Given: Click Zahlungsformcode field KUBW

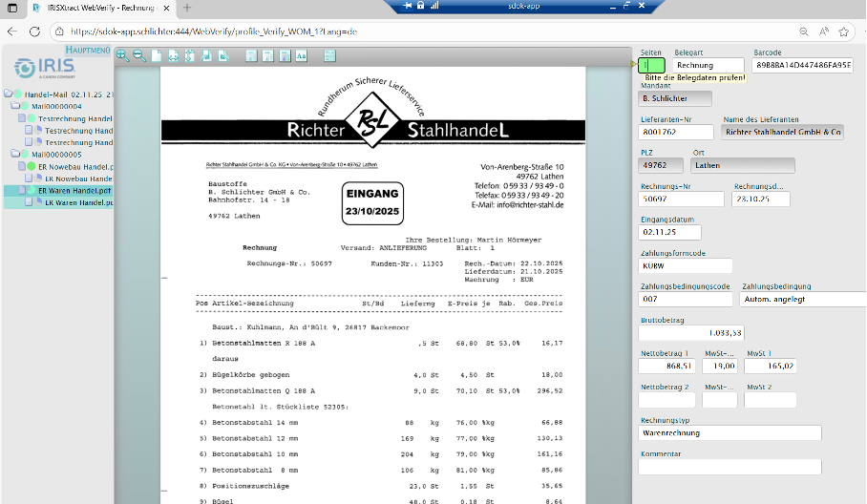Looking at the screenshot, I should (x=686, y=265).
